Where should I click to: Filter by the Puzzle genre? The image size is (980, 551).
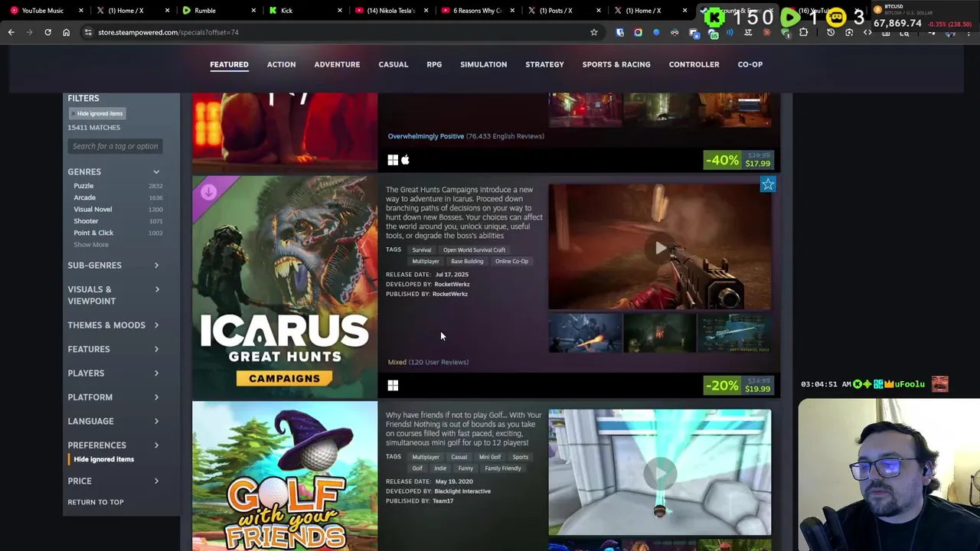83,186
